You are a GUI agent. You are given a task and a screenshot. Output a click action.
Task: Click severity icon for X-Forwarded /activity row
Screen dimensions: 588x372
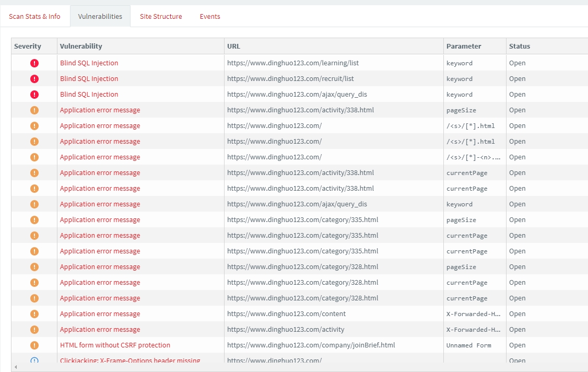pos(34,330)
